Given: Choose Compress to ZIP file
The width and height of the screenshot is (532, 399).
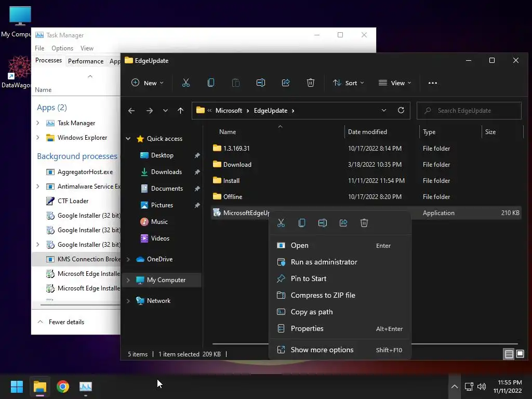Looking at the screenshot, I should click(x=340, y=295).
